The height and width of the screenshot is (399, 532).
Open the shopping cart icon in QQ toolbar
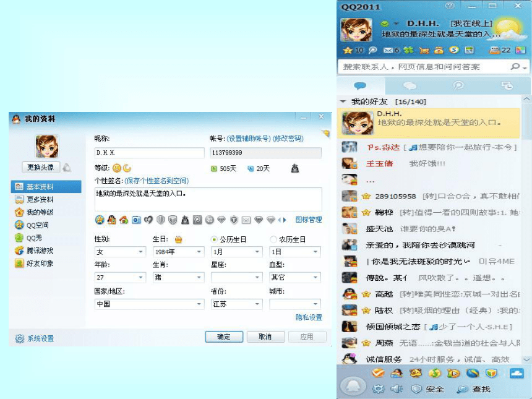tap(424, 50)
